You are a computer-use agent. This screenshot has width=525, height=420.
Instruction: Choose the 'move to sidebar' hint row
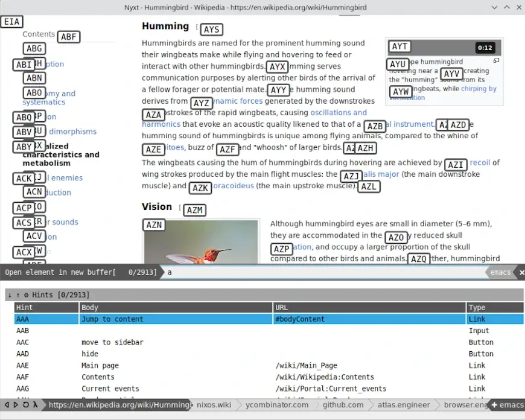click(112, 342)
